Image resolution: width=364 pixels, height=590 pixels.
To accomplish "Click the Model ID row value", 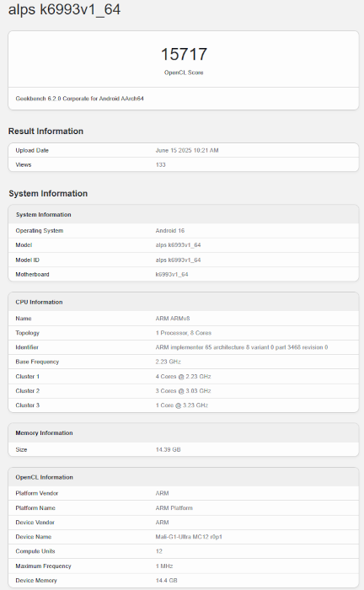I will pos(179,260).
